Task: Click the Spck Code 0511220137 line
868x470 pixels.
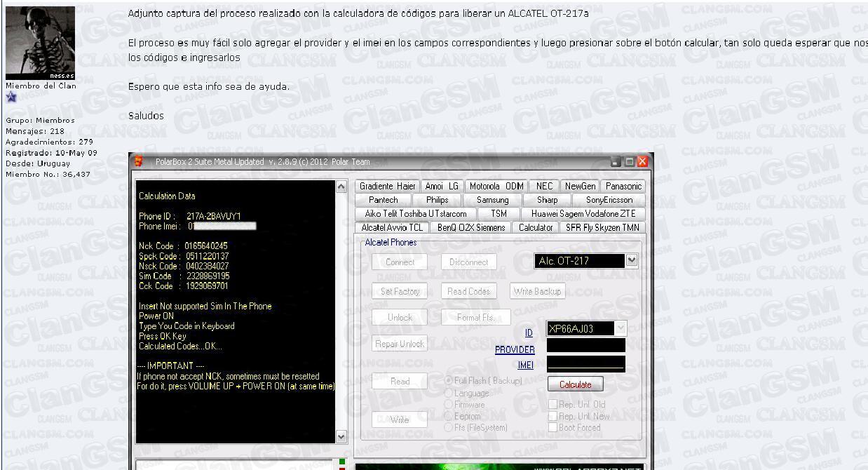Action: 184,257
